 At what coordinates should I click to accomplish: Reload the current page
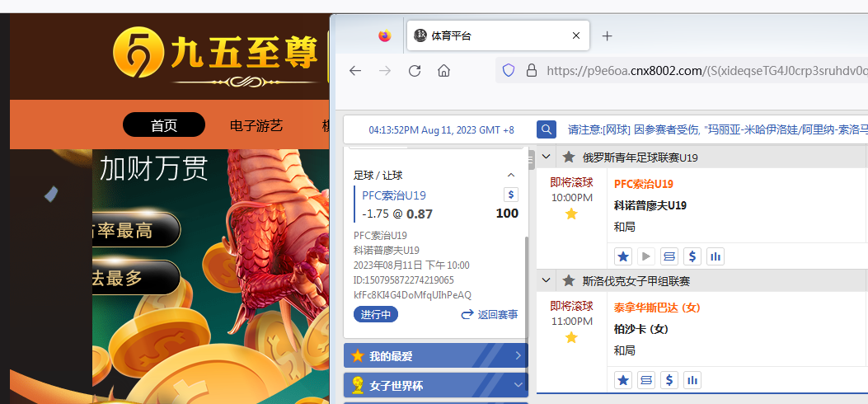[415, 70]
